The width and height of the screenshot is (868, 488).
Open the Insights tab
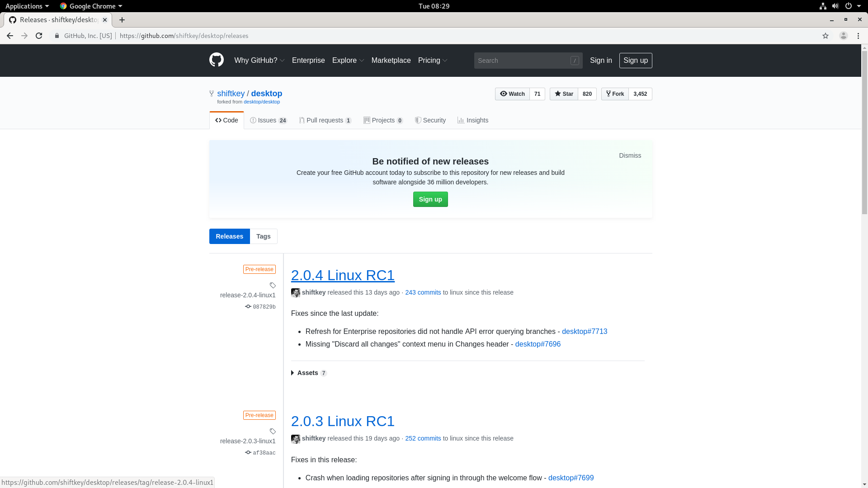pyautogui.click(x=472, y=120)
